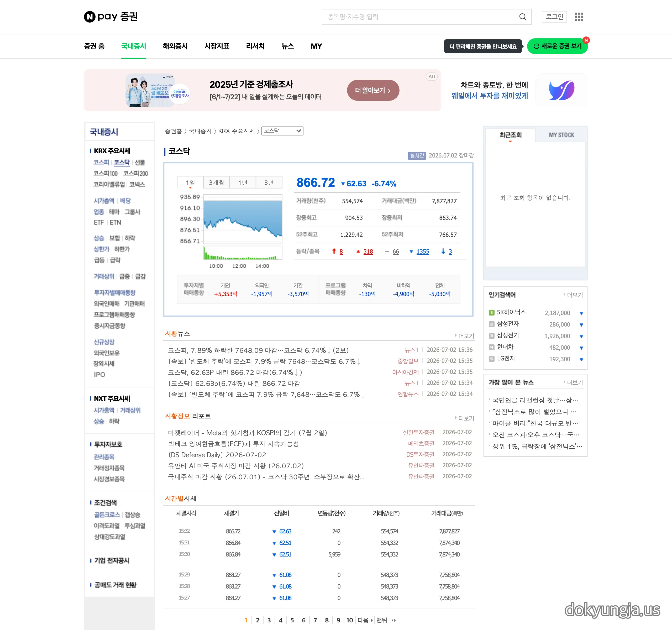Open the IPO sidebar link
Screen dimensions: 672x630
99,375
